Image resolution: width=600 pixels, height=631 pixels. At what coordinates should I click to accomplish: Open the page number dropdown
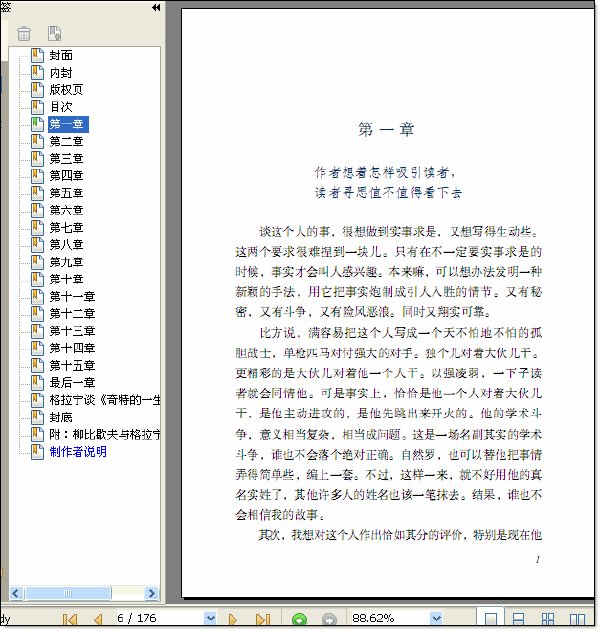tap(210, 618)
